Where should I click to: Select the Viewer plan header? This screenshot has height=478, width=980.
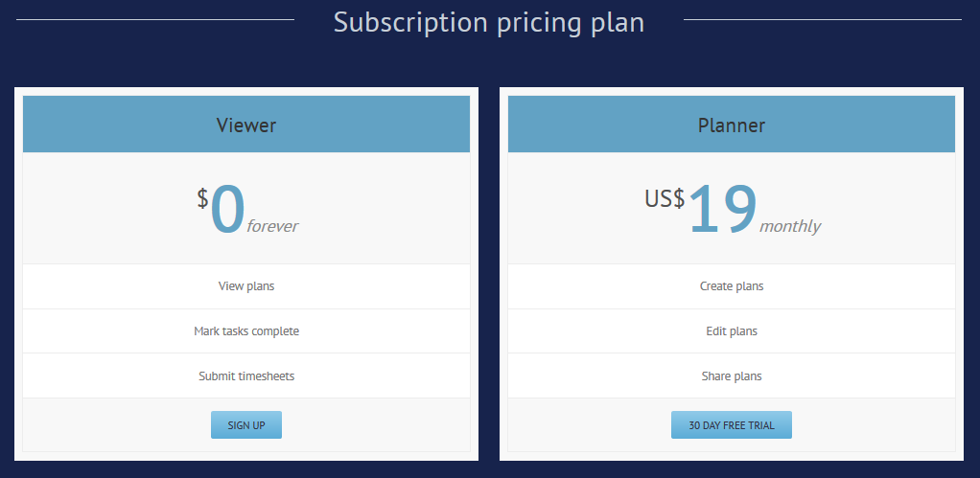pos(246,125)
